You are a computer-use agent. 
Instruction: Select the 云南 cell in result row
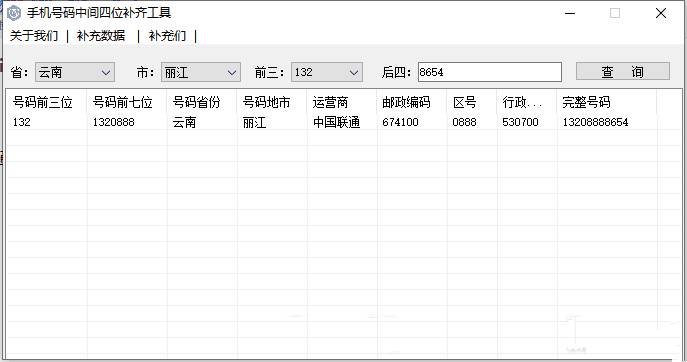click(184, 122)
